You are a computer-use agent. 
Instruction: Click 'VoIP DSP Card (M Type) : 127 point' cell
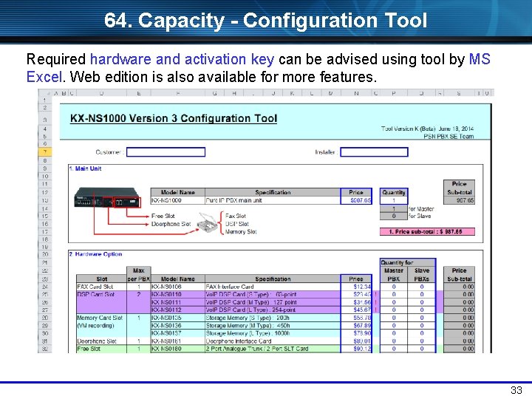273,302
